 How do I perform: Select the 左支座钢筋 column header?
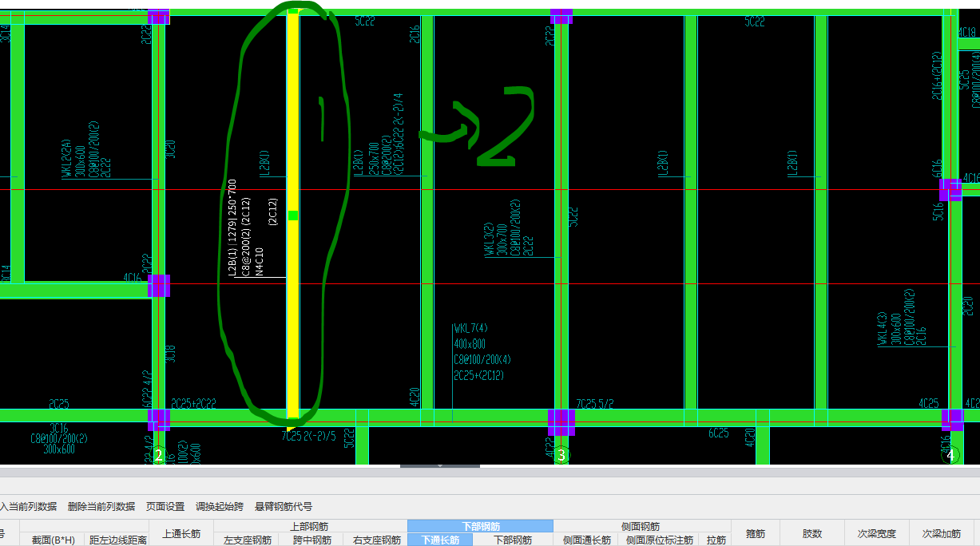[247, 540]
